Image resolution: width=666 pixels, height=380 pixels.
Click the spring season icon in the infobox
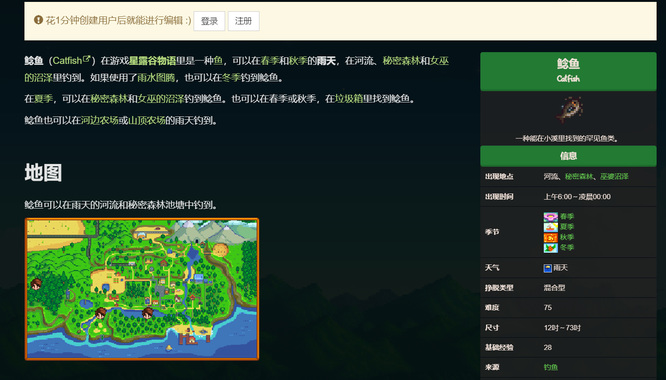coord(550,217)
